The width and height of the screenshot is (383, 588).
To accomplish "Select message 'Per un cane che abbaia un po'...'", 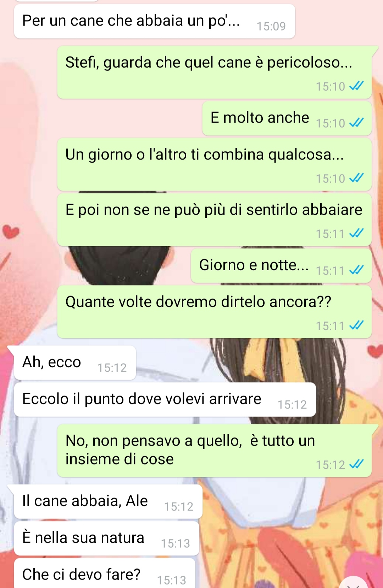I will pyautogui.click(x=155, y=21).
